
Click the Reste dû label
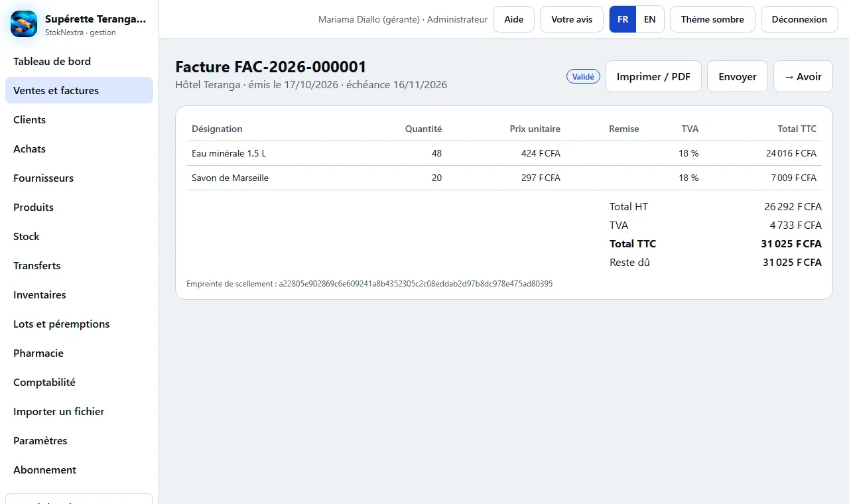pyautogui.click(x=629, y=262)
